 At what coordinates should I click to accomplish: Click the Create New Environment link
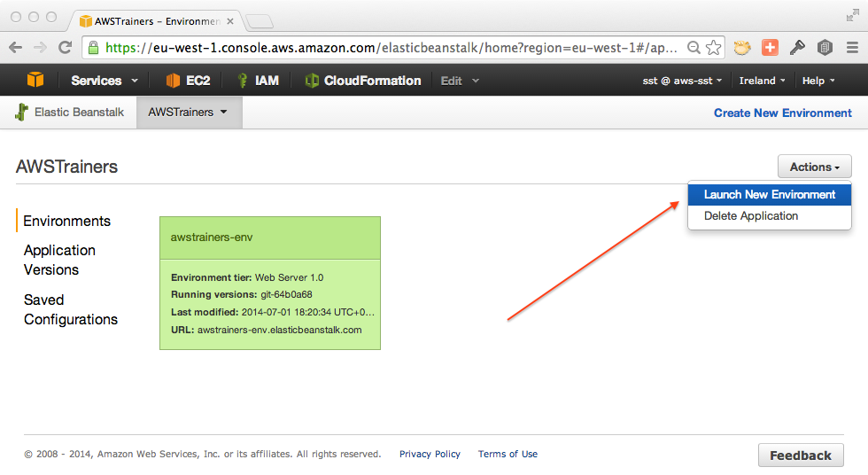click(x=782, y=113)
